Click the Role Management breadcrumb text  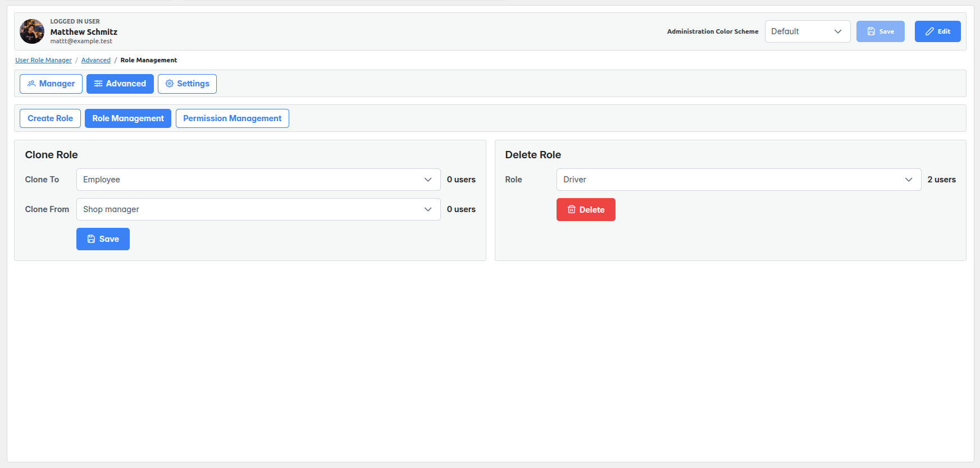click(x=149, y=60)
